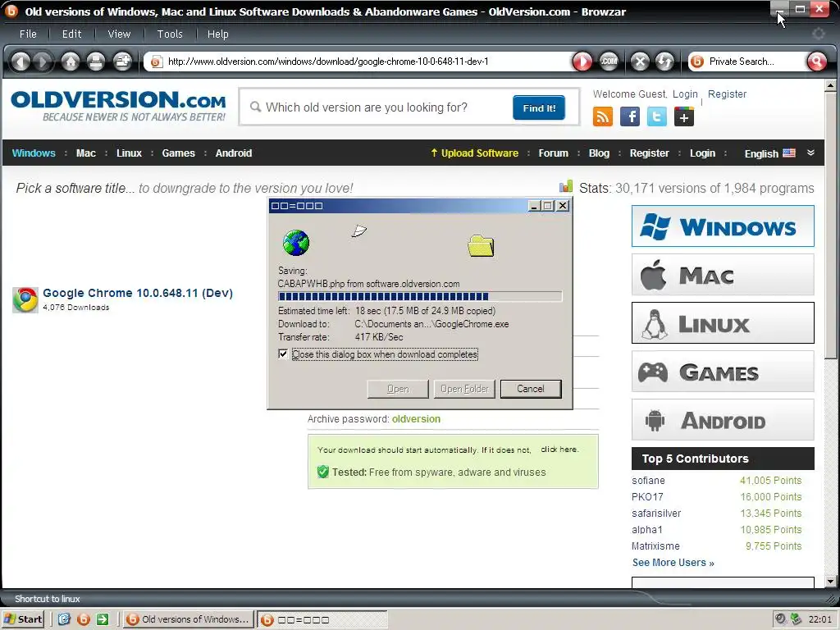Open See More Users link
840x630 pixels.
[x=673, y=563]
